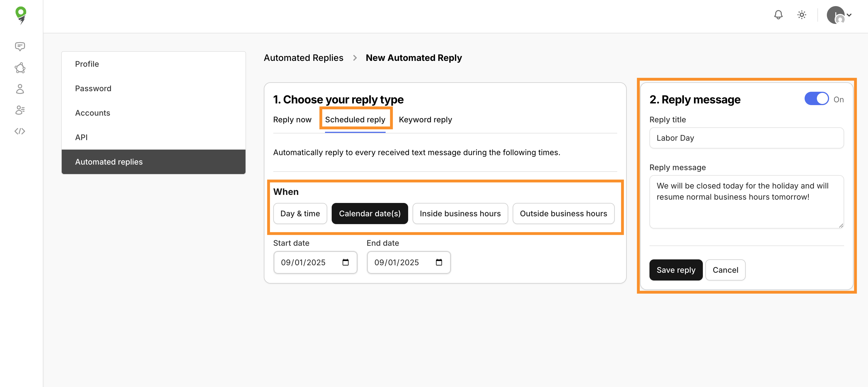Switch to the Keyword reply tab
868x387 pixels.
[x=425, y=120]
